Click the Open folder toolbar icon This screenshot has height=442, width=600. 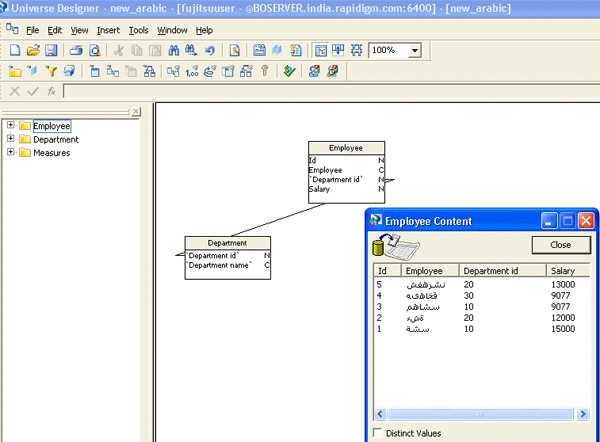click(33, 50)
